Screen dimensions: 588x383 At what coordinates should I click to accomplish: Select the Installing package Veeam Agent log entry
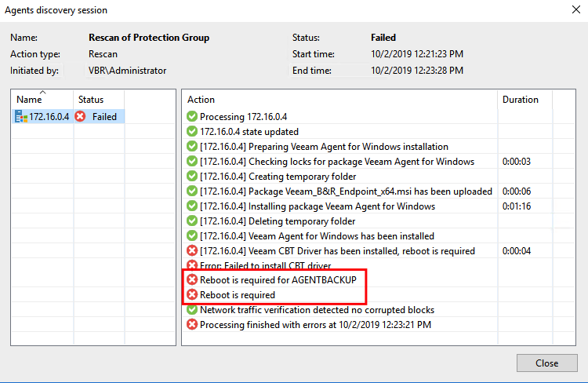[x=328, y=206]
